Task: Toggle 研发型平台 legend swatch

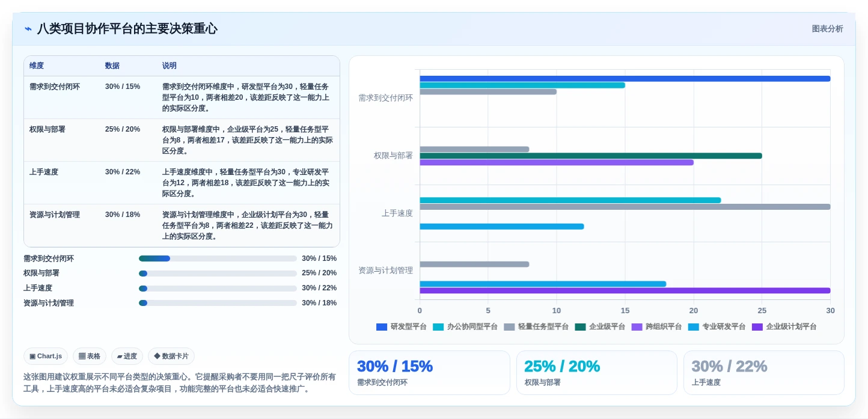Action: click(x=382, y=327)
